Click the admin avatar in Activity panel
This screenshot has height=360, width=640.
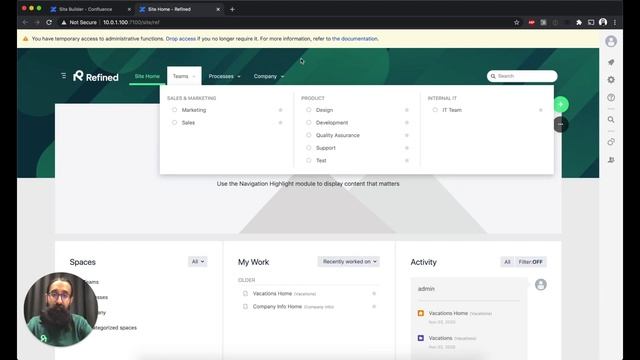(540, 284)
